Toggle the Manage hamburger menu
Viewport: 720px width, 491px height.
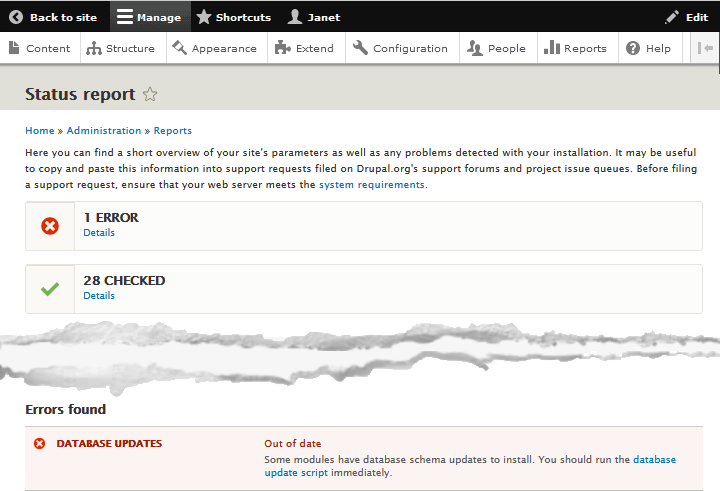pos(148,17)
